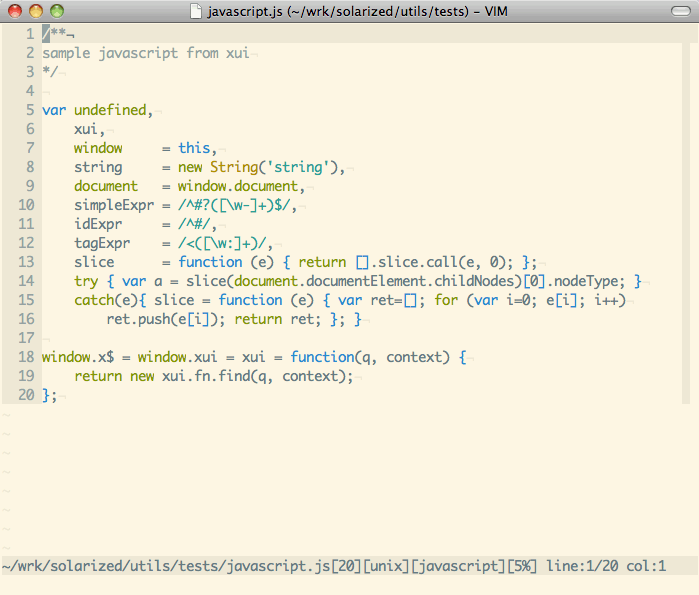
Task: Close the VIM window with red button
Action: (x=14, y=11)
